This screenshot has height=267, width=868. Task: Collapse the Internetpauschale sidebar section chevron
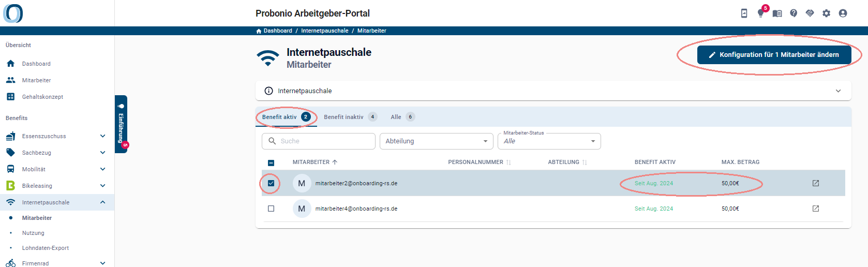tap(102, 202)
